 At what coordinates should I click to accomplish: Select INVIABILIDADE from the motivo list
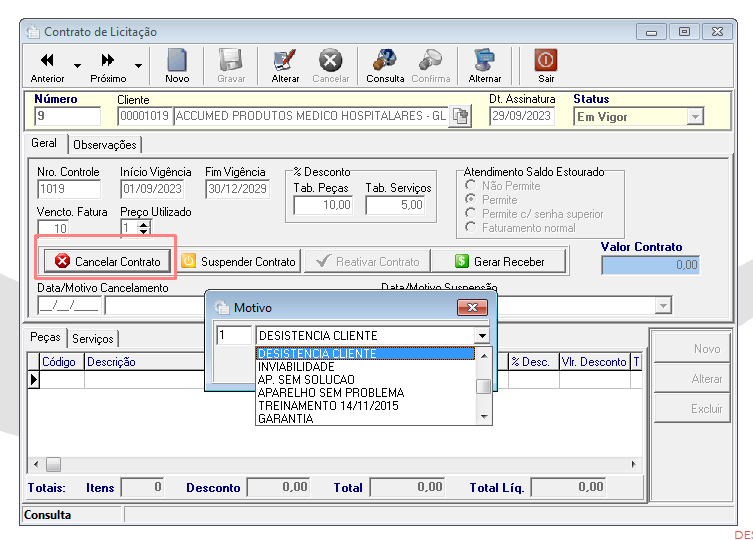click(365, 367)
